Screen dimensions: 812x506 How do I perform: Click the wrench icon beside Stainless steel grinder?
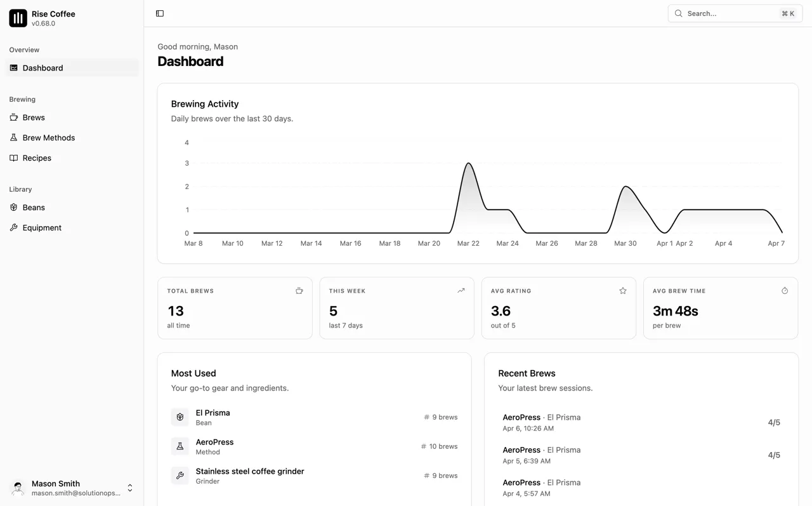[180, 476]
